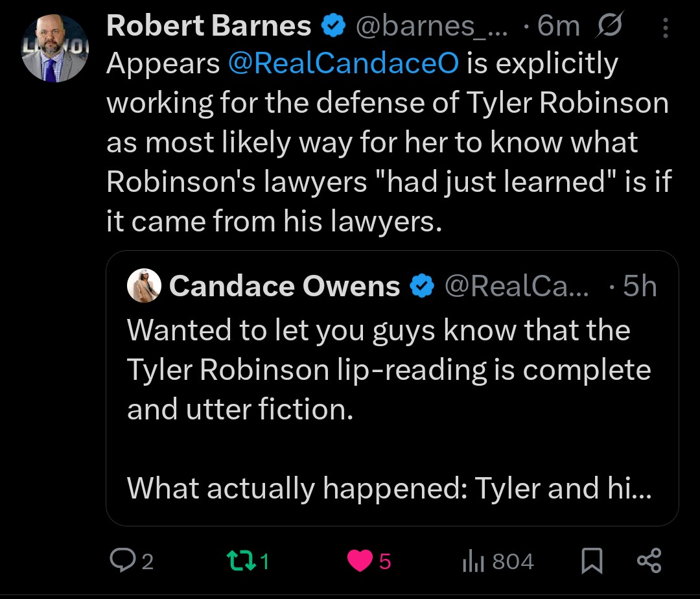700x599 pixels.
Task: Open the quoted Candace Owens post
Action: point(389,408)
